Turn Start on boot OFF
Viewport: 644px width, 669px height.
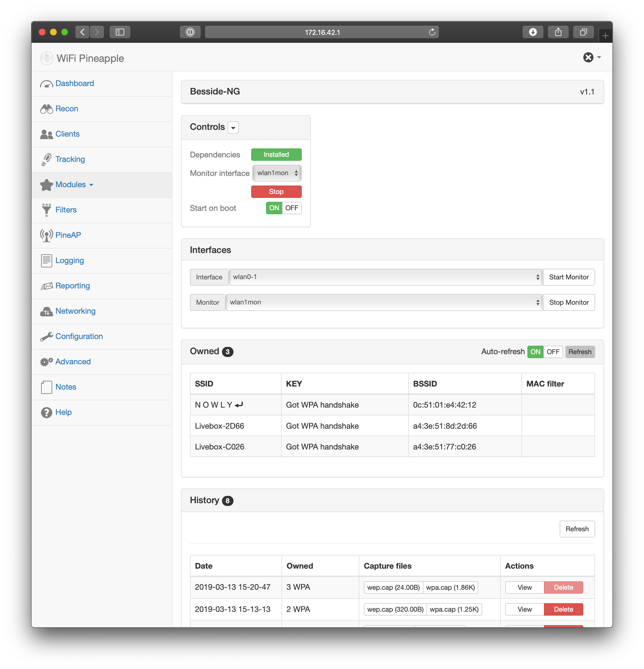[x=292, y=208]
